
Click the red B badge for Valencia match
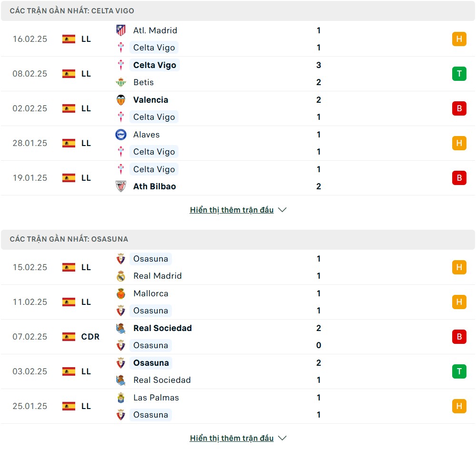coord(459,108)
